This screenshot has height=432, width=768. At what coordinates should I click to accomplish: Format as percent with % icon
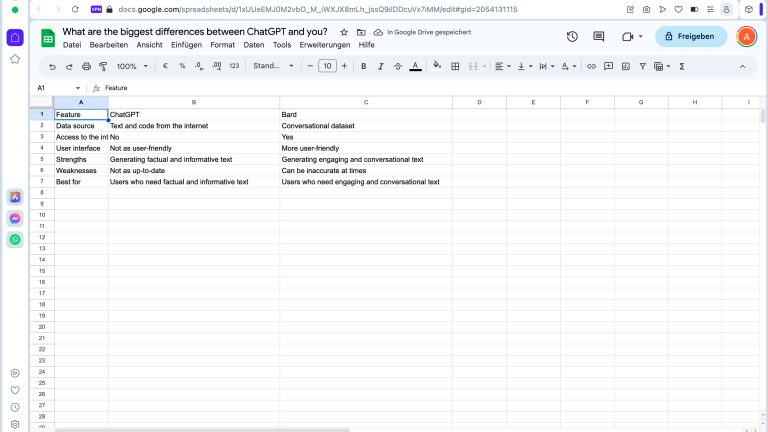point(182,66)
